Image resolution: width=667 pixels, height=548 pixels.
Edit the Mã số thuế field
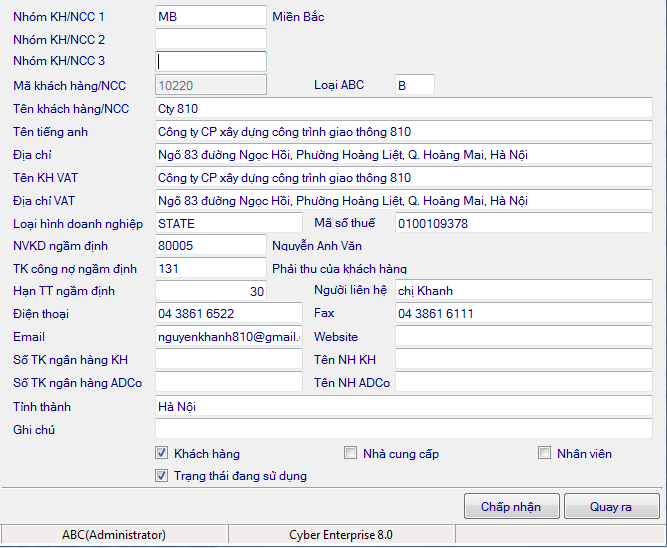[x=523, y=223]
